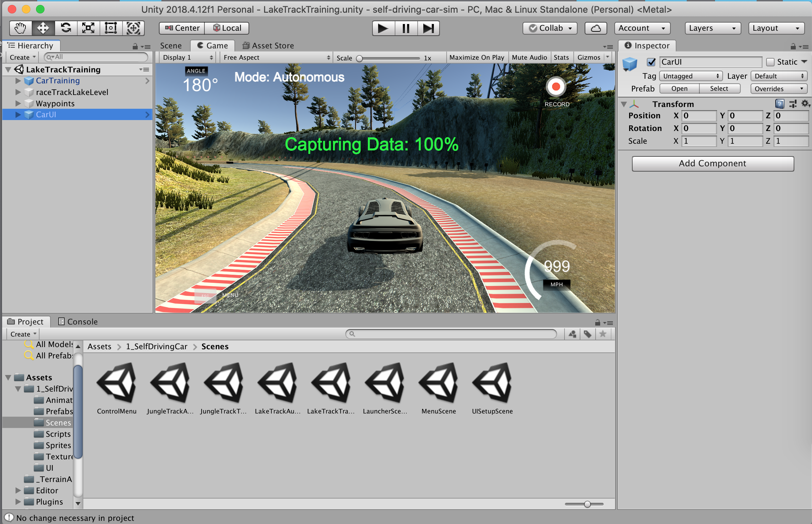
Task: Select the Rect Transform tool
Action: pos(111,28)
